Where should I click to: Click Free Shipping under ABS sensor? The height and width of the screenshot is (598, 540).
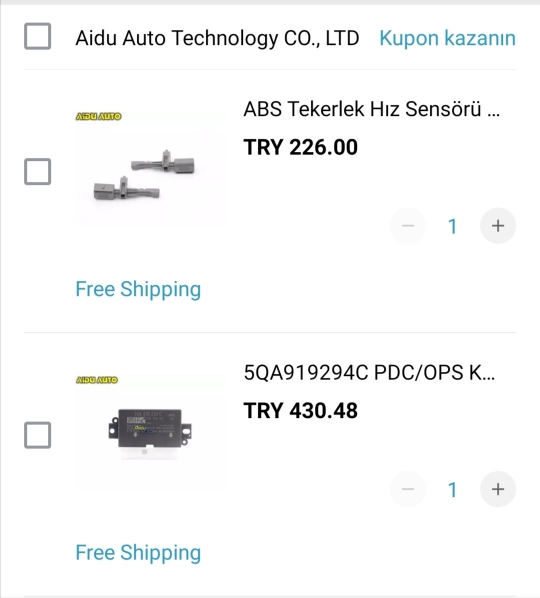click(x=138, y=289)
